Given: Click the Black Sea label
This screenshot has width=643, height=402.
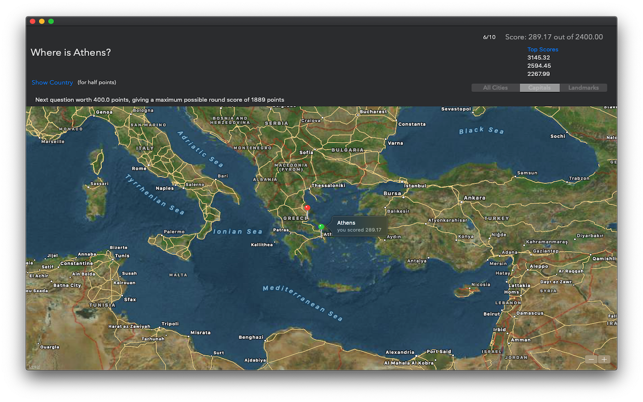Looking at the screenshot, I should point(481,130).
